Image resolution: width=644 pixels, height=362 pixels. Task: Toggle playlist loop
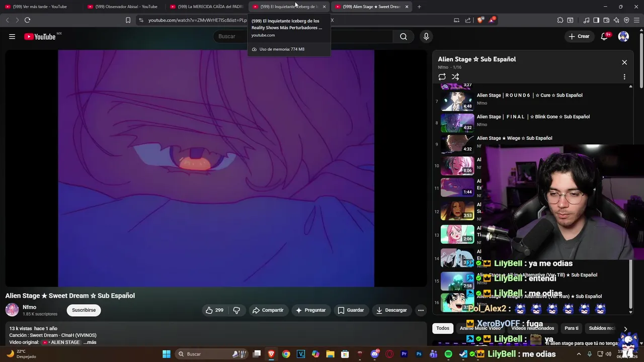click(x=442, y=77)
